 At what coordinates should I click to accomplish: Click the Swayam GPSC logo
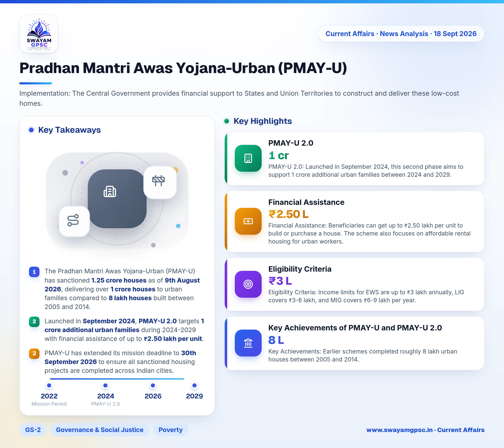pyautogui.click(x=39, y=34)
